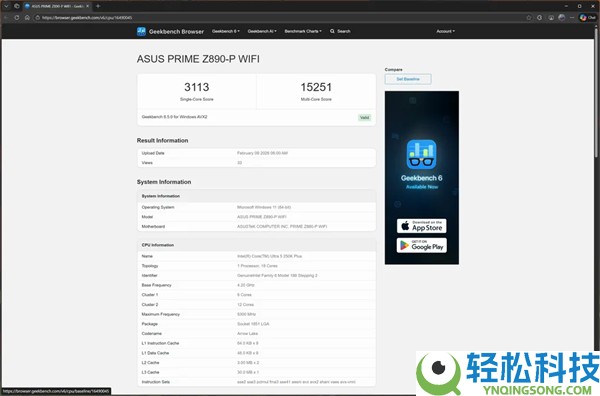Select the Motherboard value row text
This screenshot has width=600, height=396.
tap(282, 227)
